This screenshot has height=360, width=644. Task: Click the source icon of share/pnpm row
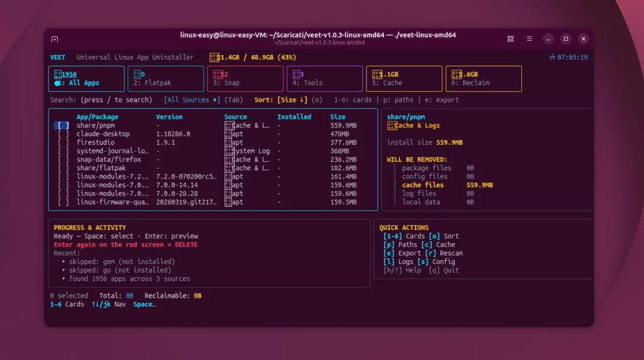coord(229,126)
